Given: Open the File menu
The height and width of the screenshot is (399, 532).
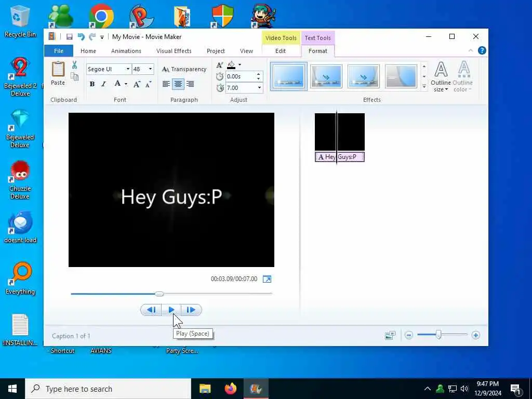Looking at the screenshot, I should point(59,51).
